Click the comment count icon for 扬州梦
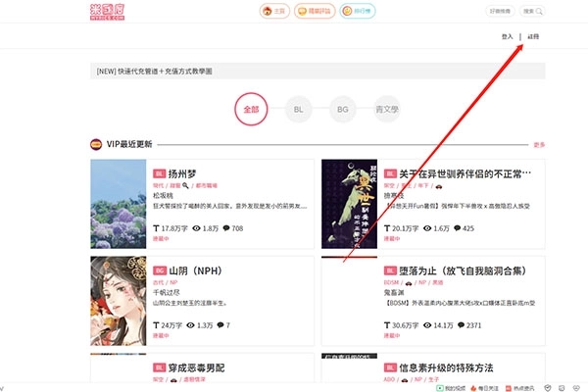The height and width of the screenshot is (392, 588). click(227, 227)
